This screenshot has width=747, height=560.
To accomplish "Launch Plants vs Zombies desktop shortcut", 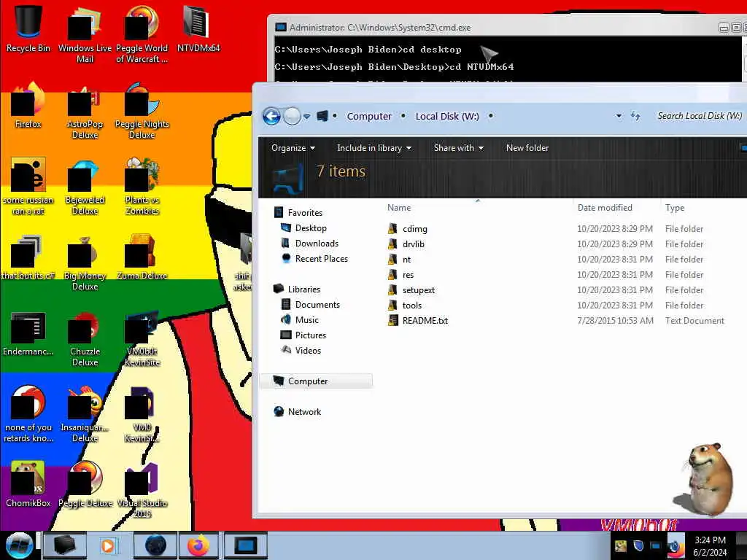I will tap(142, 187).
